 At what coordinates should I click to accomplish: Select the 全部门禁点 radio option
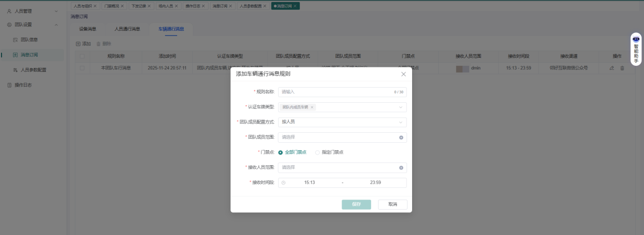click(x=280, y=152)
